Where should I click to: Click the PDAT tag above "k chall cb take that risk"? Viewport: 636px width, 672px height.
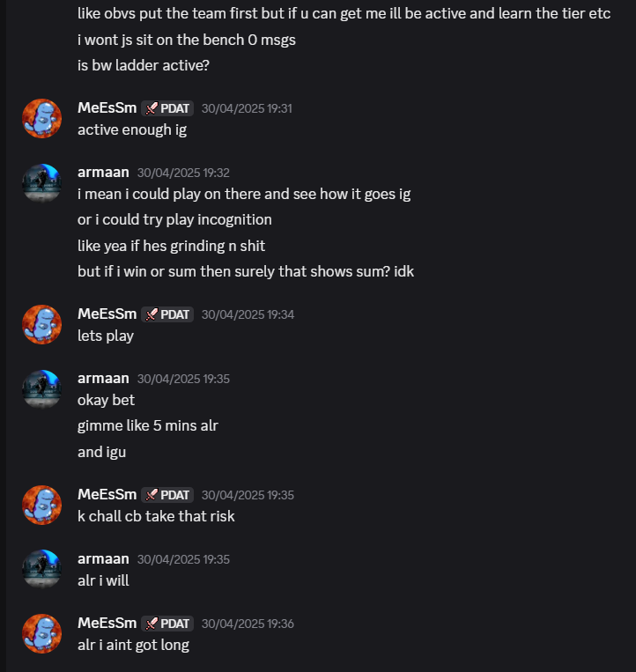pyautogui.click(x=167, y=495)
